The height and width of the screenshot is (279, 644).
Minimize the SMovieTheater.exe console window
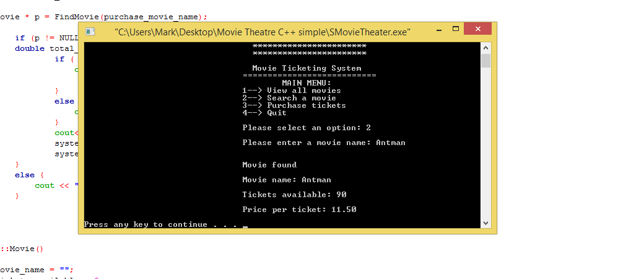440,29
